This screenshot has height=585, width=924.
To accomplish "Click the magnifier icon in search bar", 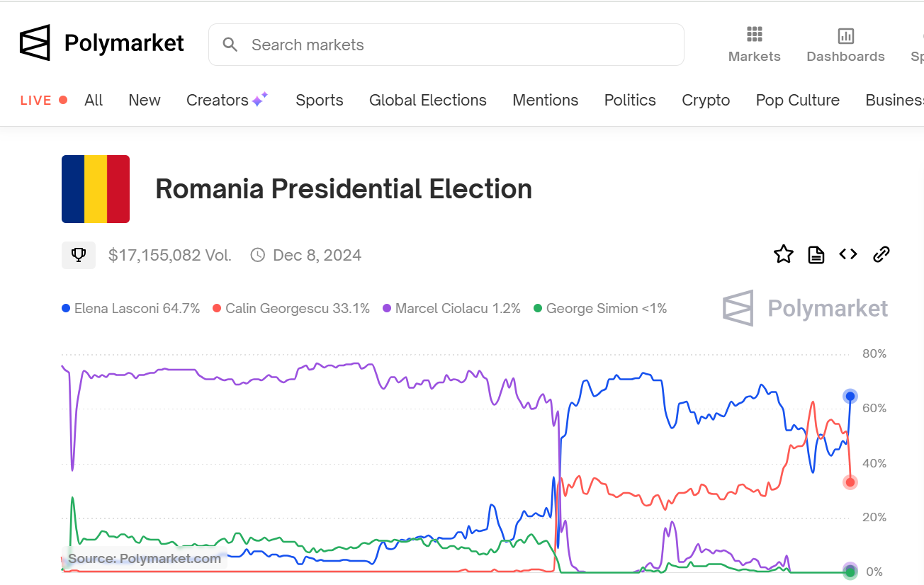I will click(230, 45).
